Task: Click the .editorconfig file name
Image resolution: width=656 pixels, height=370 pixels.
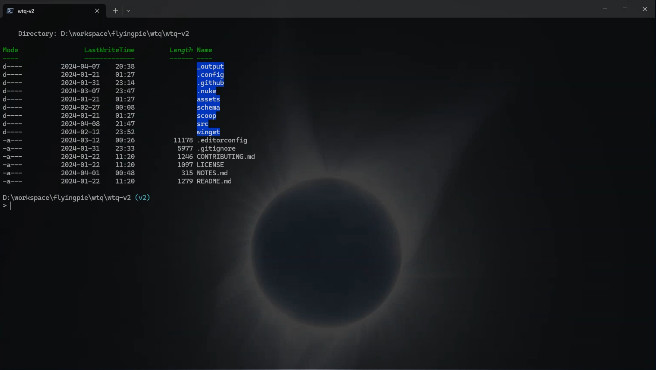Action: coord(222,140)
